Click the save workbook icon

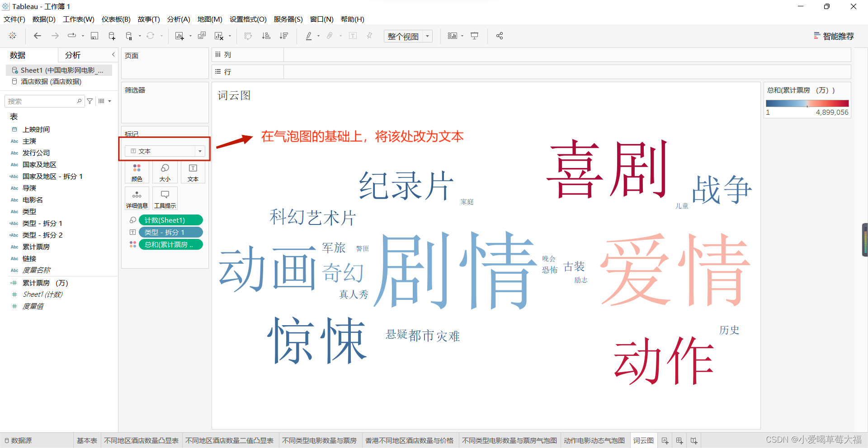[x=94, y=36]
